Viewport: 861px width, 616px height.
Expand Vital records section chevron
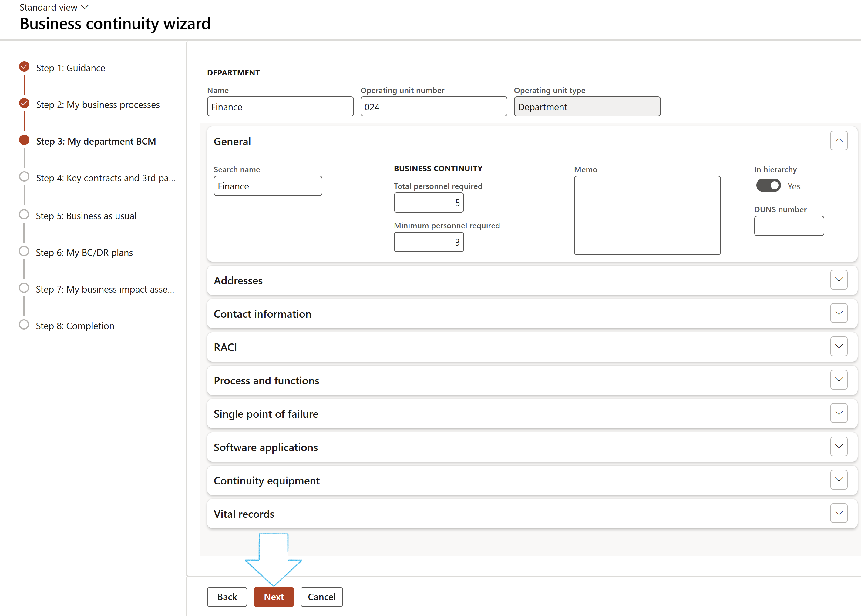coord(838,513)
